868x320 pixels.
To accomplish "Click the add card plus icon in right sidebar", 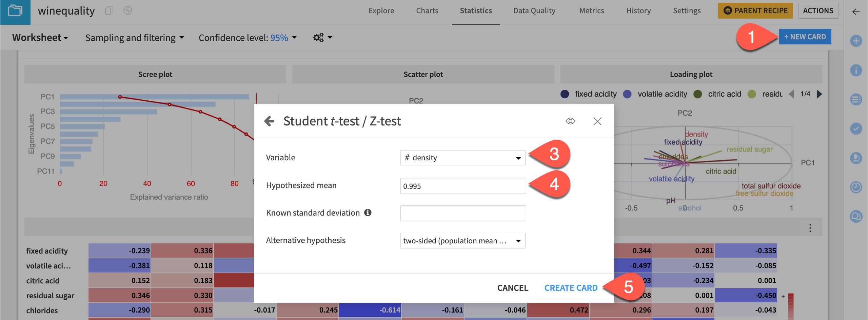I will point(856,41).
